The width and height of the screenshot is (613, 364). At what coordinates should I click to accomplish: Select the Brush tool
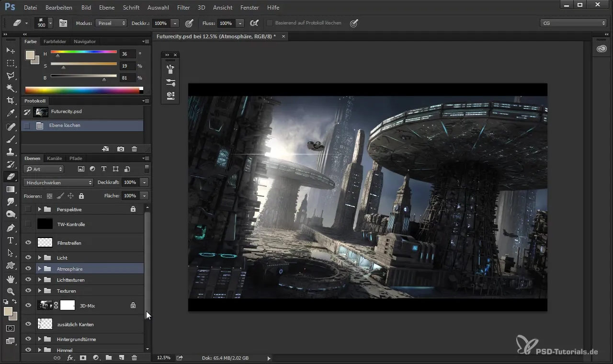(11, 139)
